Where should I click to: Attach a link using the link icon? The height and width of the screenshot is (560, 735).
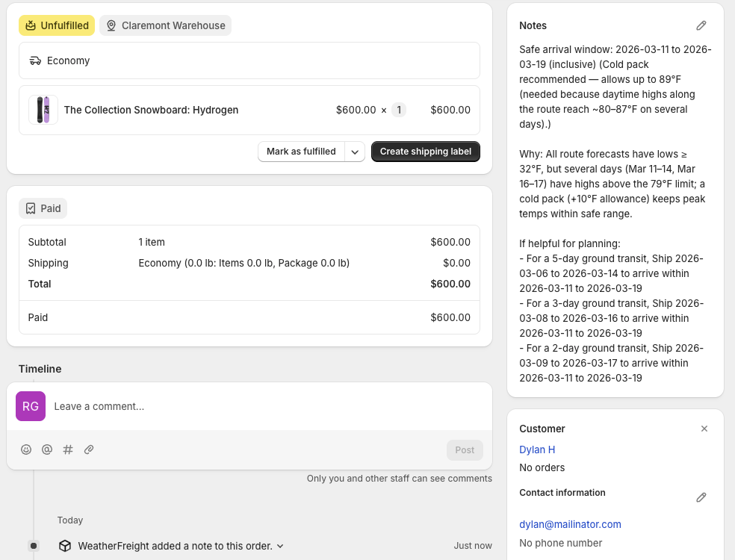click(x=89, y=449)
